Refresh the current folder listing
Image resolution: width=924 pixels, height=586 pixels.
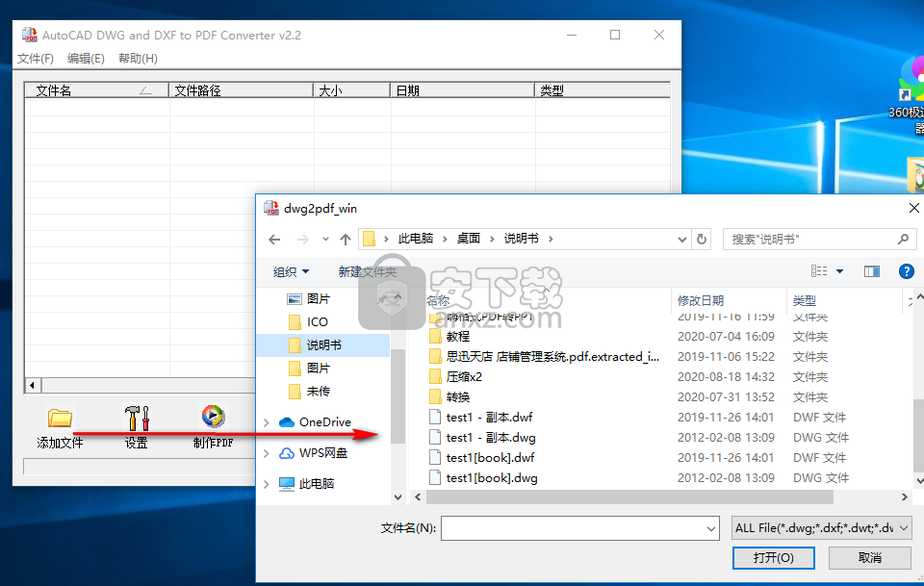coord(702,239)
